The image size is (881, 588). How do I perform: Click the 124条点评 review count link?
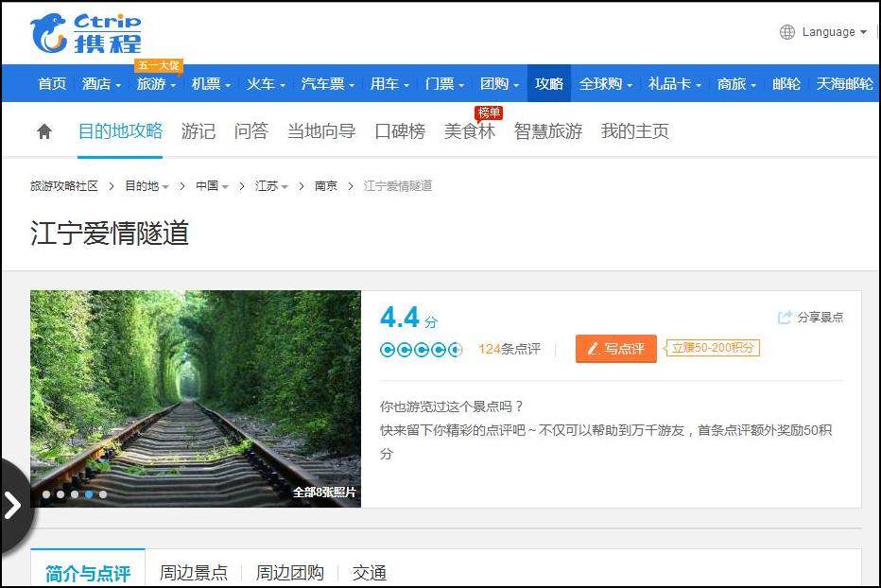point(510,349)
